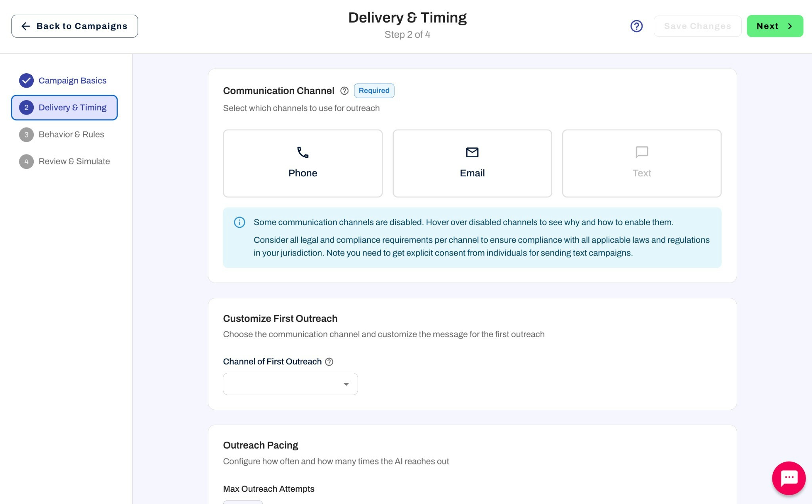Image resolution: width=812 pixels, height=504 pixels.
Task: Click the Max Outreach Attempts input field
Action: tap(243, 502)
